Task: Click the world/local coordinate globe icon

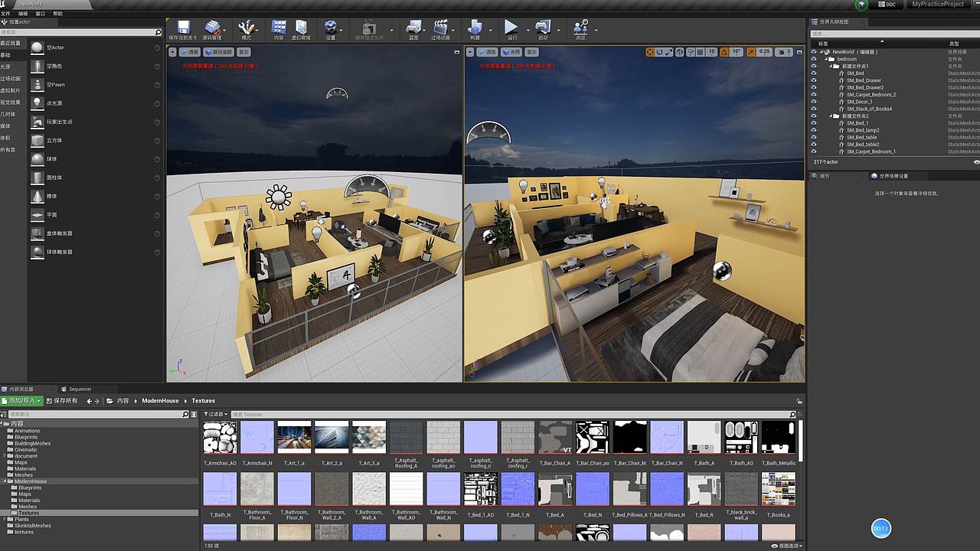Action: pos(681,52)
